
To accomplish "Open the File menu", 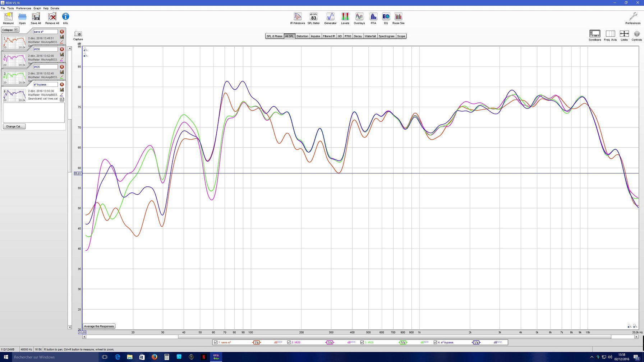I will [x=3, y=8].
